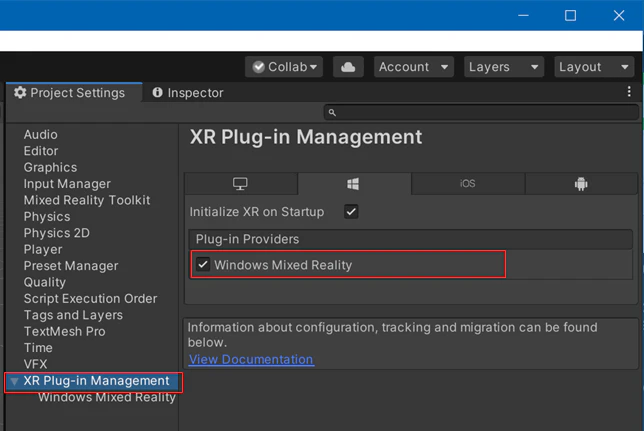Image resolution: width=644 pixels, height=431 pixels.
Task: Open Time settings
Action: coord(38,348)
